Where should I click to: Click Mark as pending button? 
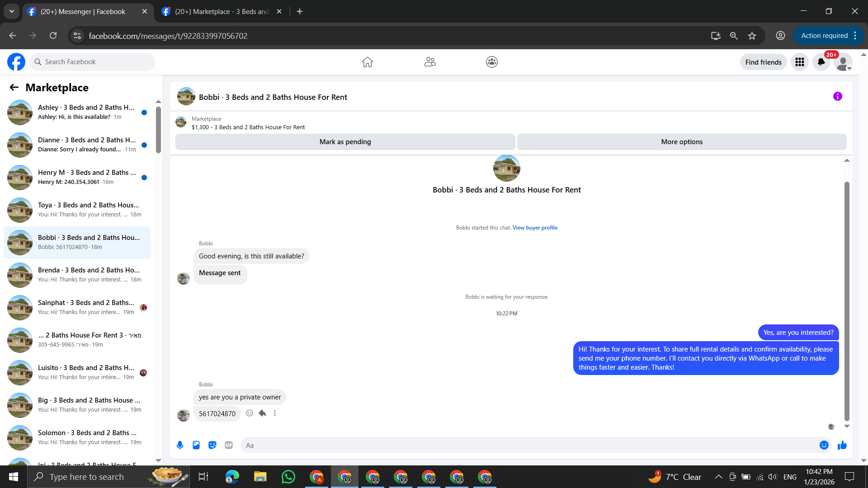345,142
